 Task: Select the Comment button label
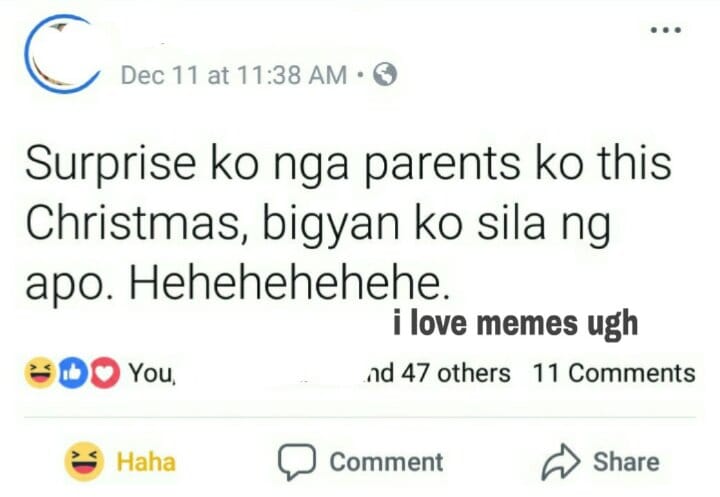(x=386, y=462)
